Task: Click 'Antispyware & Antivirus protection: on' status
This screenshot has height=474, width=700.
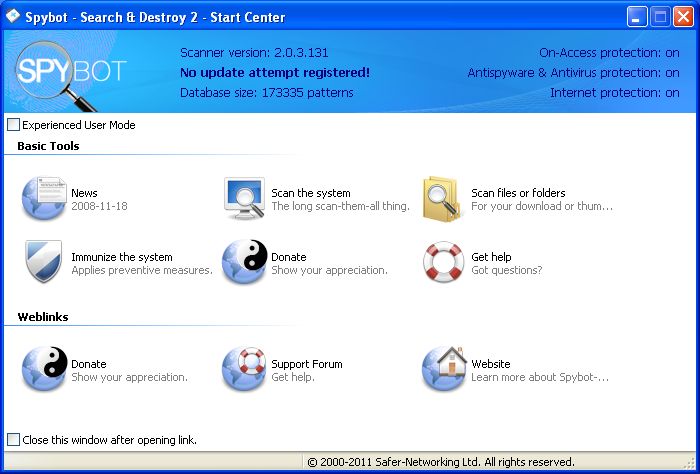Action: coord(573,72)
